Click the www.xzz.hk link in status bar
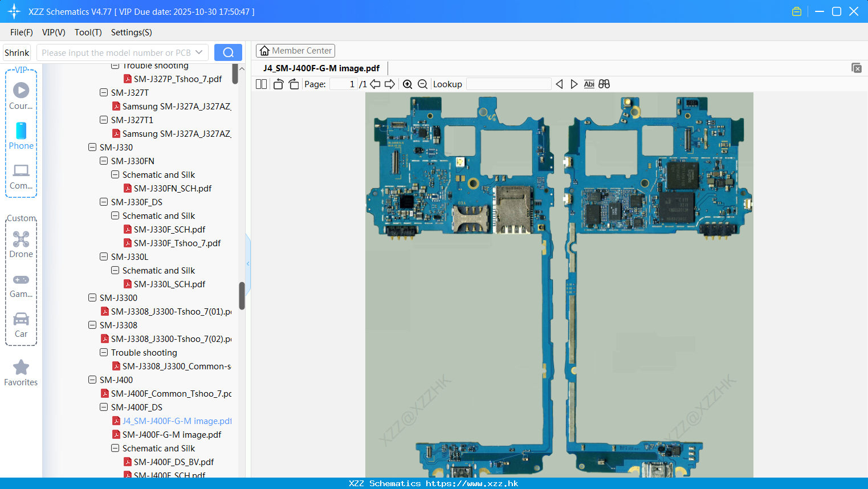The height and width of the screenshot is (489, 868). pyautogui.click(x=471, y=483)
